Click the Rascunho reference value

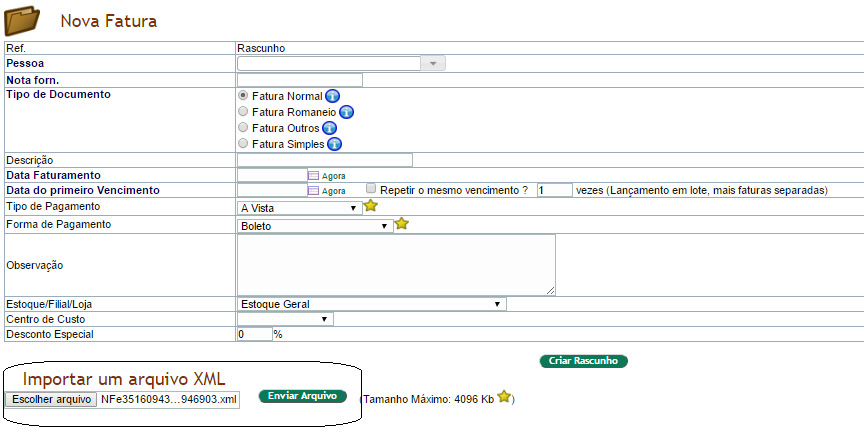pos(261,49)
